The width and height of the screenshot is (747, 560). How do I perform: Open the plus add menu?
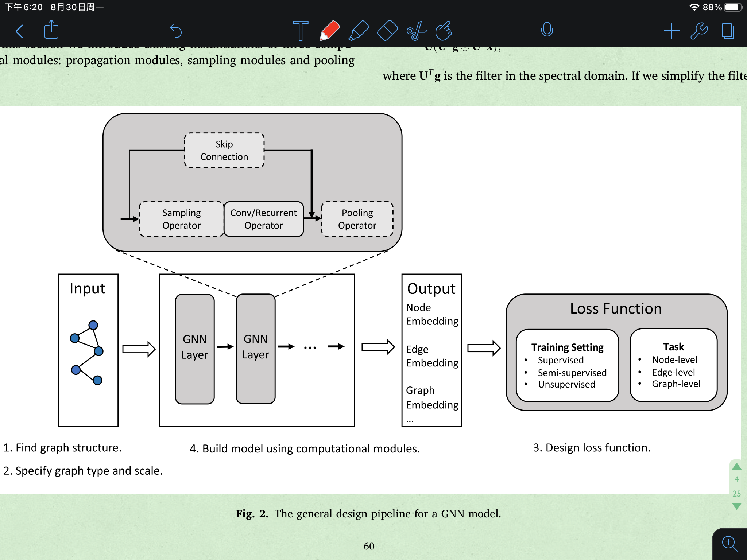pos(671,31)
